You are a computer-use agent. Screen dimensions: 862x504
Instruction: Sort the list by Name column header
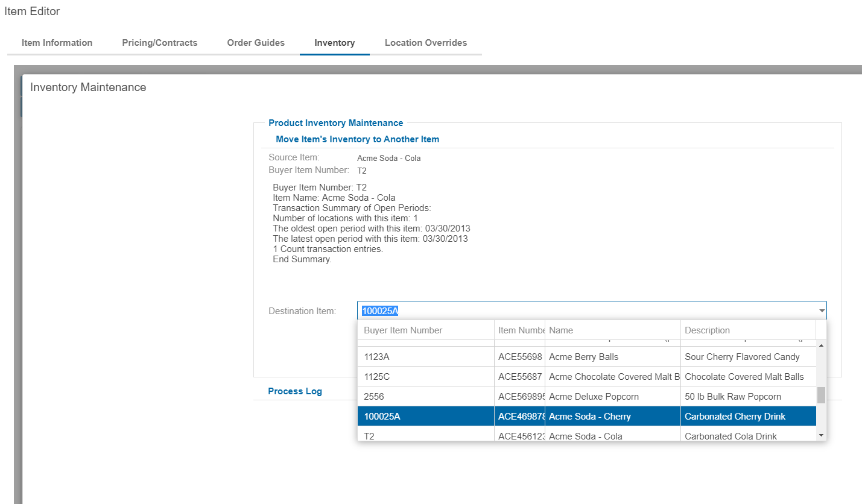(612, 330)
